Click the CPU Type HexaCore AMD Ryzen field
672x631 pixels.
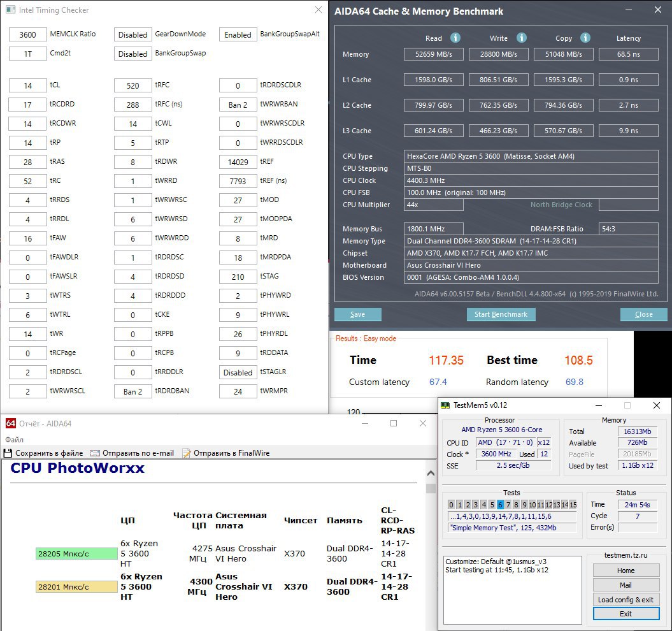click(531, 156)
